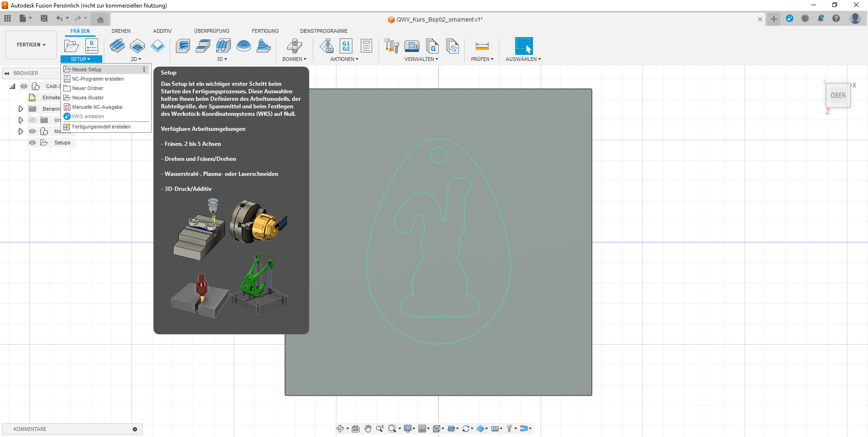Select the 2D pocket toolpath icon

coord(137,46)
